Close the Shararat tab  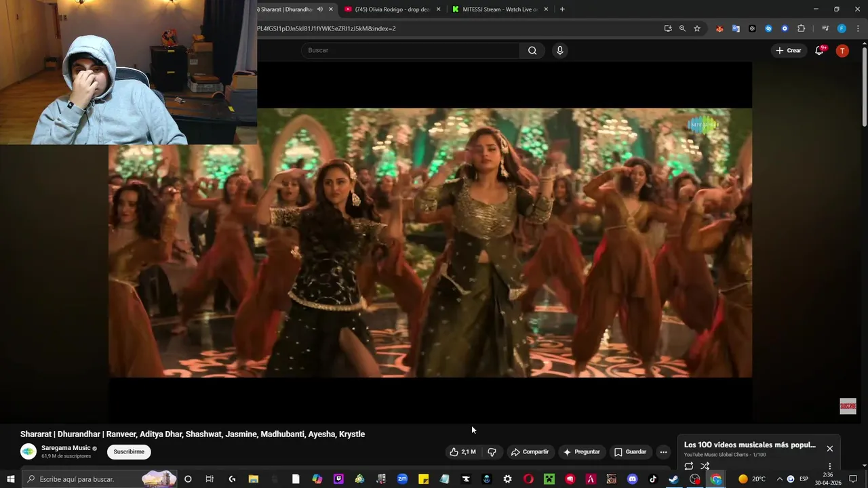(x=331, y=9)
